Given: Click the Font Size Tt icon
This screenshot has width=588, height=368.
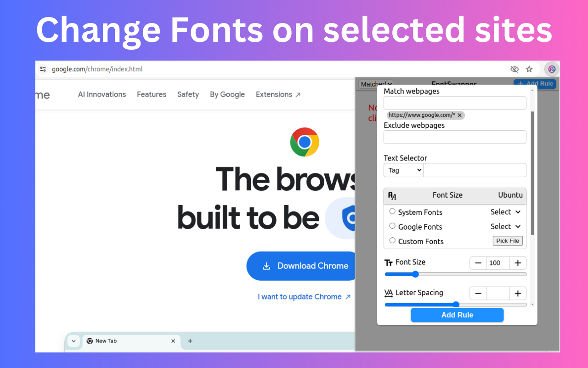Looking at the screenshot, I should coord(389,263).
